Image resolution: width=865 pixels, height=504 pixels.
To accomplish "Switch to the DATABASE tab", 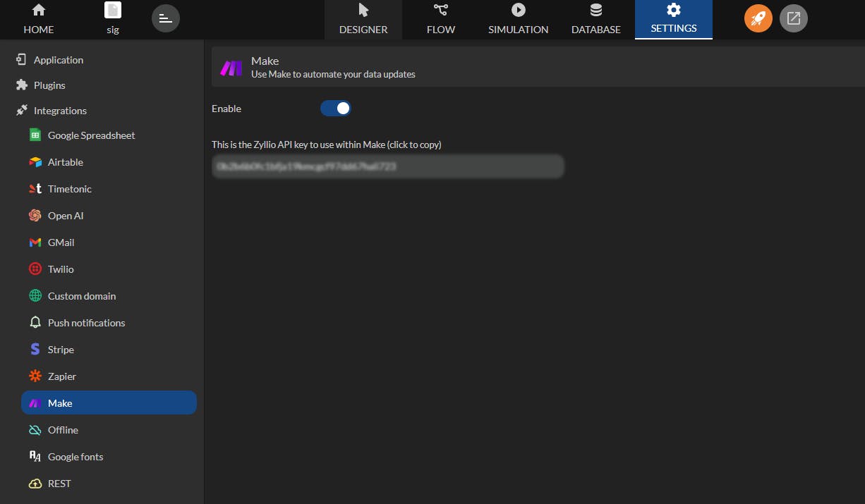I will point(596,20).
